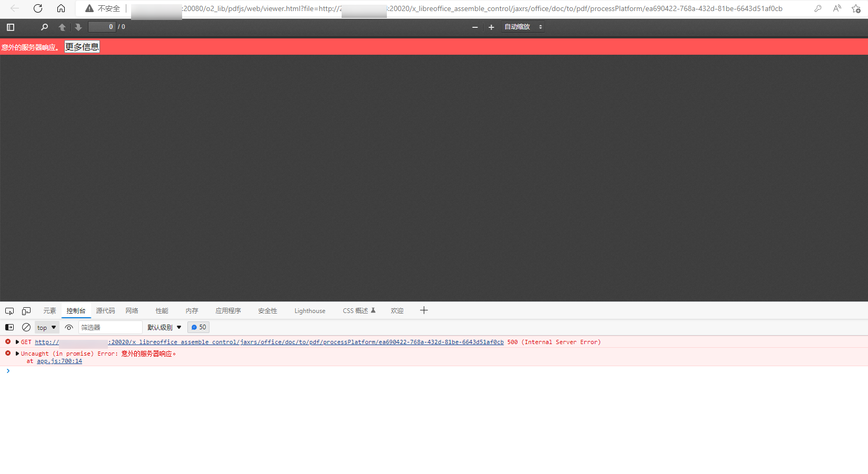Screen dimensions: 868x474
Task: Expand the GET 500 error entry
Action: point(17,342)
